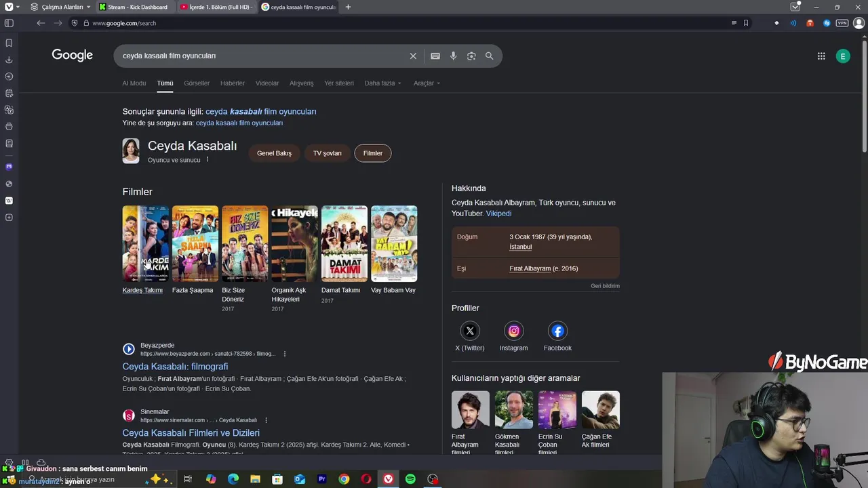Select the Genel Bakış chip
The image size is (868, 488).
coord(274,153)
